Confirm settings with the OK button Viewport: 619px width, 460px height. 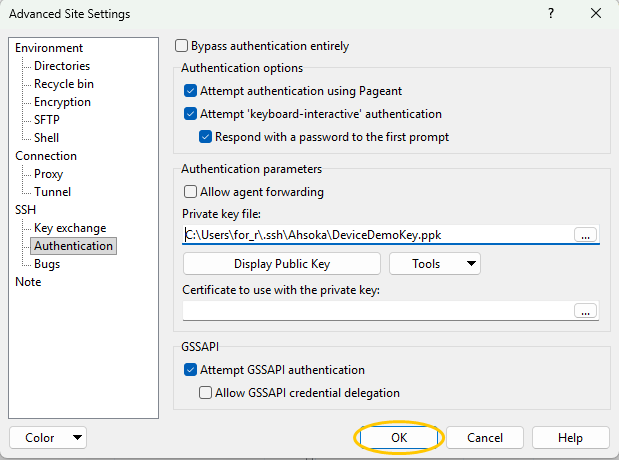point(399,437)
